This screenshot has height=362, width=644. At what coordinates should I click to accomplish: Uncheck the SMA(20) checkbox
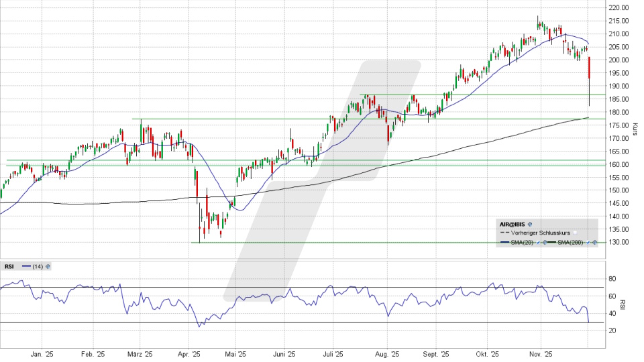tap(538, 242)
